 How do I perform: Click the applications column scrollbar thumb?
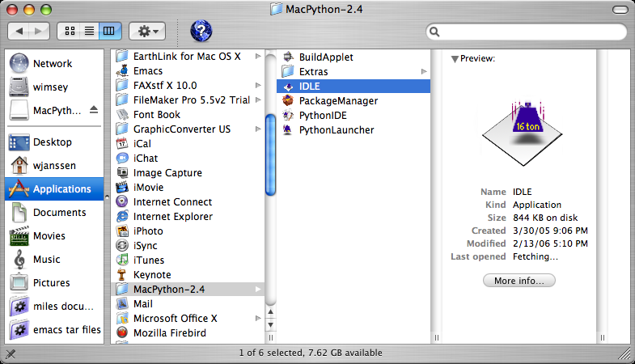click(271, 121)
